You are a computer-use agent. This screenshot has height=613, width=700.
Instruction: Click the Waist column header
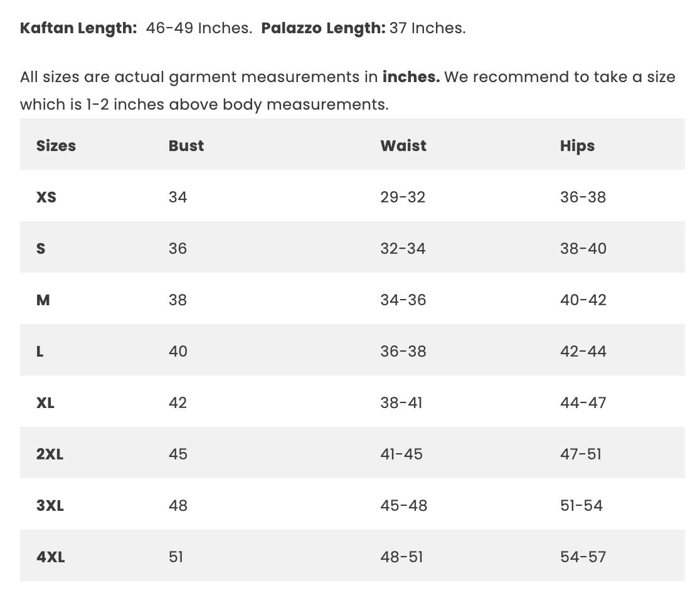(x=403, y=145)
